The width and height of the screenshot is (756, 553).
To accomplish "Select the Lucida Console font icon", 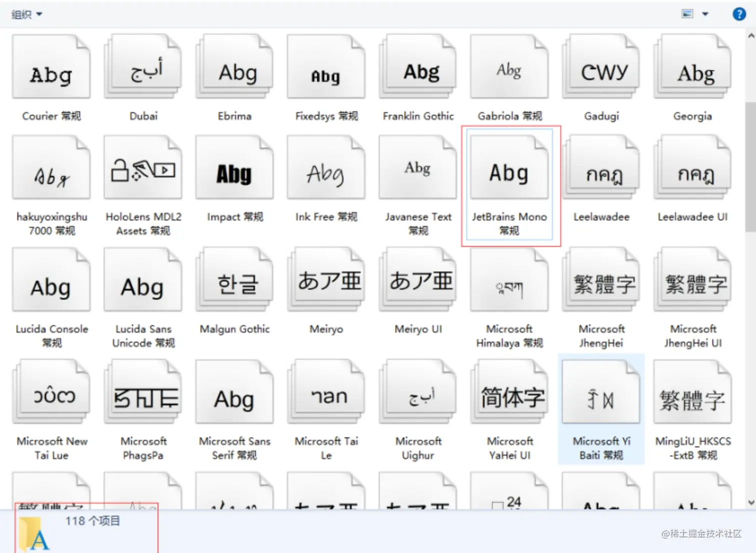I will [51, 280].
